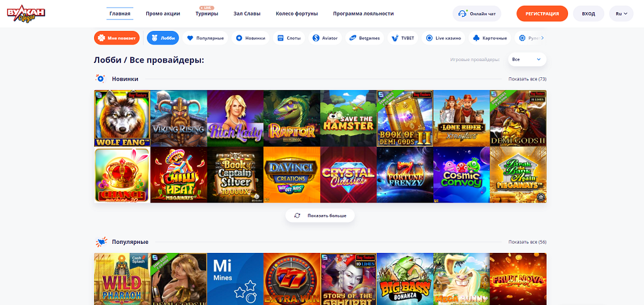Show all 56 Популярные games
The image size is (644, 305).
[527, 242]
